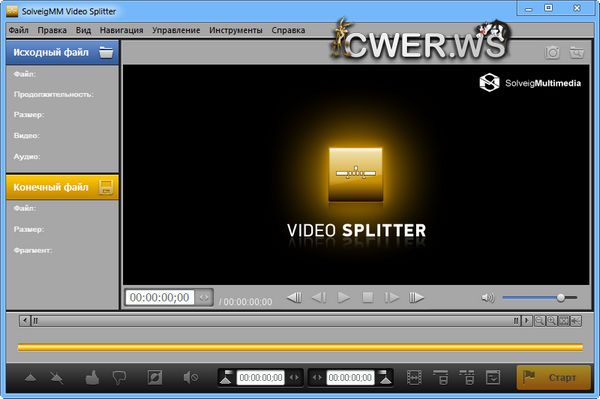Set the right marker flag position
Viewport: 600px width, 399px height.
[x=385, y=377]
